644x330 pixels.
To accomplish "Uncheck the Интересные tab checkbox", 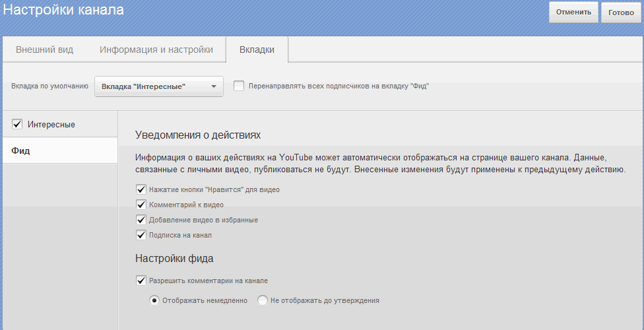I will 17,124.
